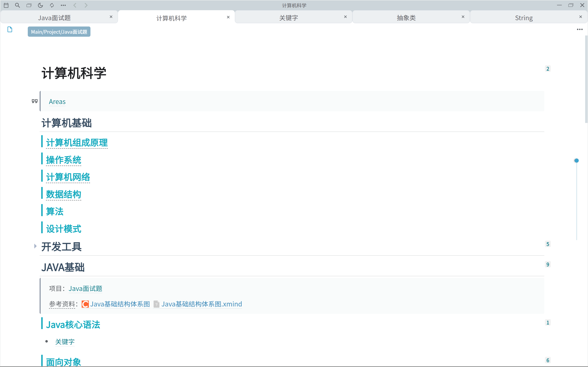Switch to the String tab
The width and height of the screenshot is (588, 367).
click(524, 17)
